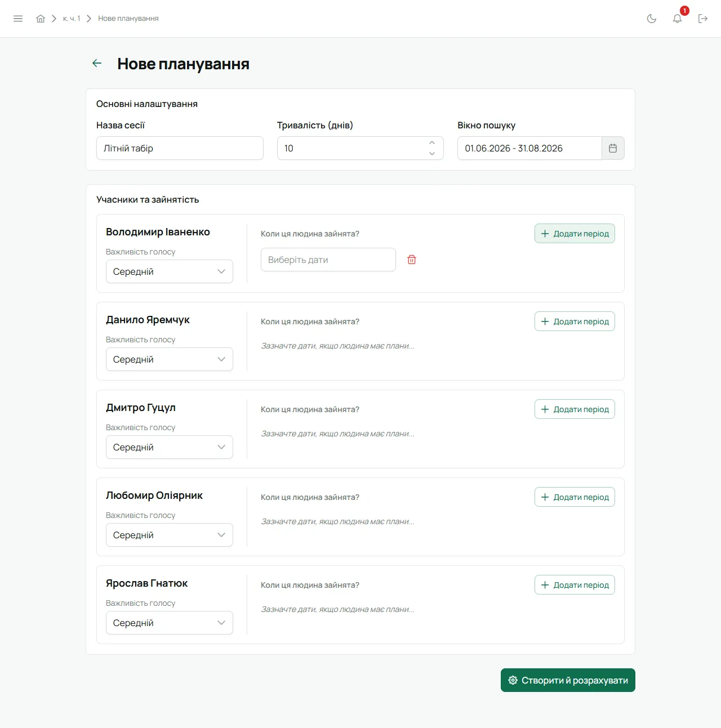Edit the search window date range
Image resolution: width=721 pixels, height=728 pixels.
pyautogui.click(x=529, y=148)
